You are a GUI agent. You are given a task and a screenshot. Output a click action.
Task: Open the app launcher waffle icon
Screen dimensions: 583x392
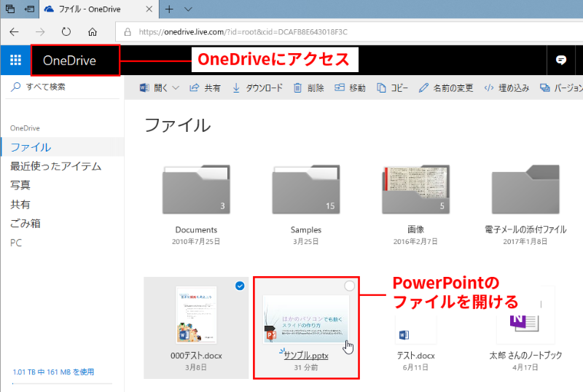point(15,60)
